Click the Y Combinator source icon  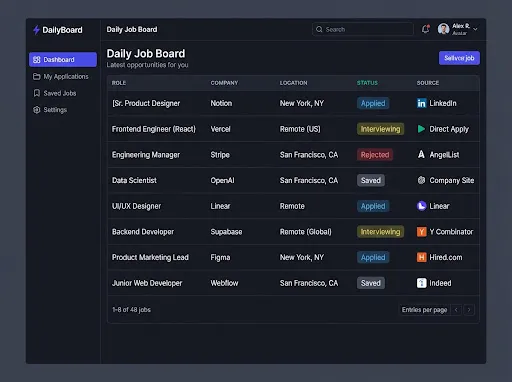tap(421, 232)
